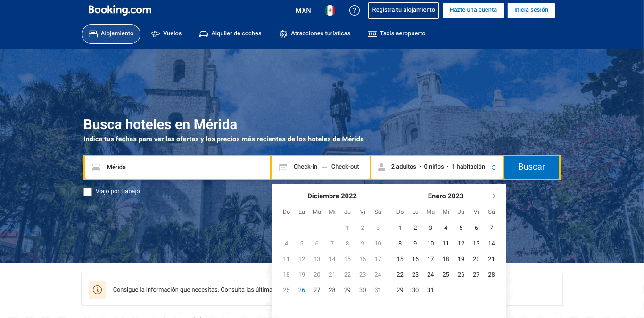Screen dimensions: 644x318
Task: Click the car icon beside Alquiler de coches
Action: [x=203, y=33]
